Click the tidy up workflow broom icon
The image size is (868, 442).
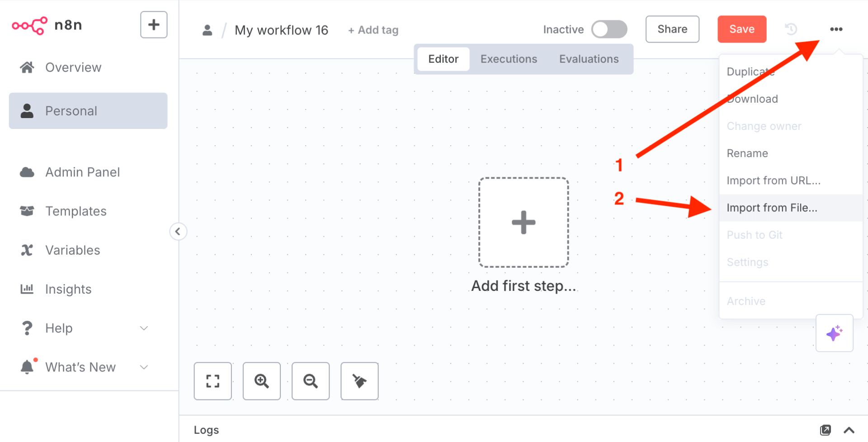tap(359, 381)
